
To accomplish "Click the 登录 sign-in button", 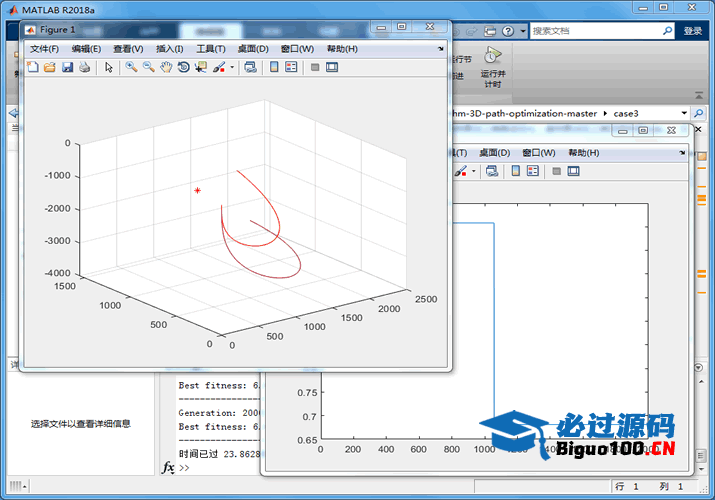I will coord(693,31).
